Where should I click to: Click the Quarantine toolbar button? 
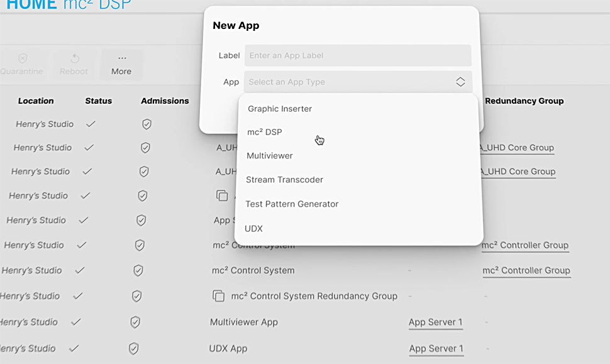pyautogui.click(x=22, y=65)
